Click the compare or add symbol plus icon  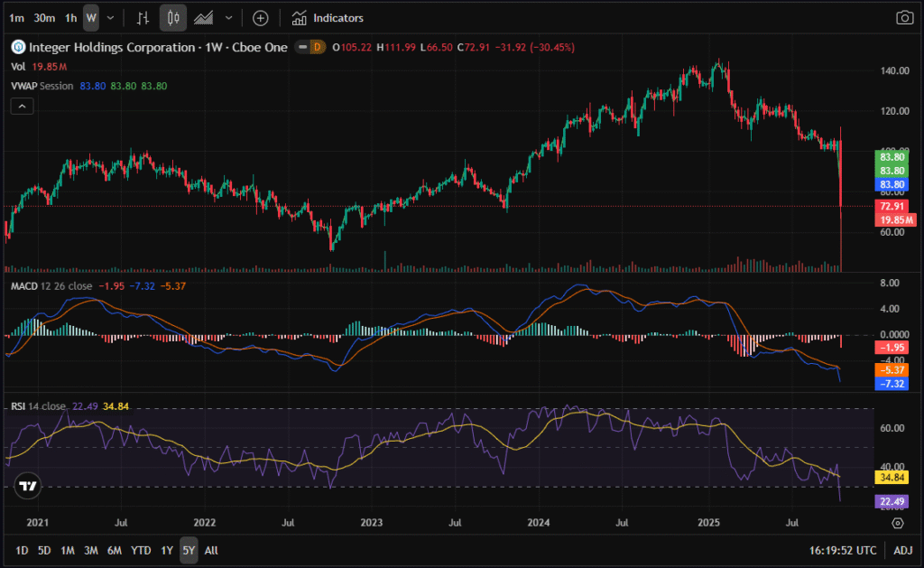click(x=260, y=17)
